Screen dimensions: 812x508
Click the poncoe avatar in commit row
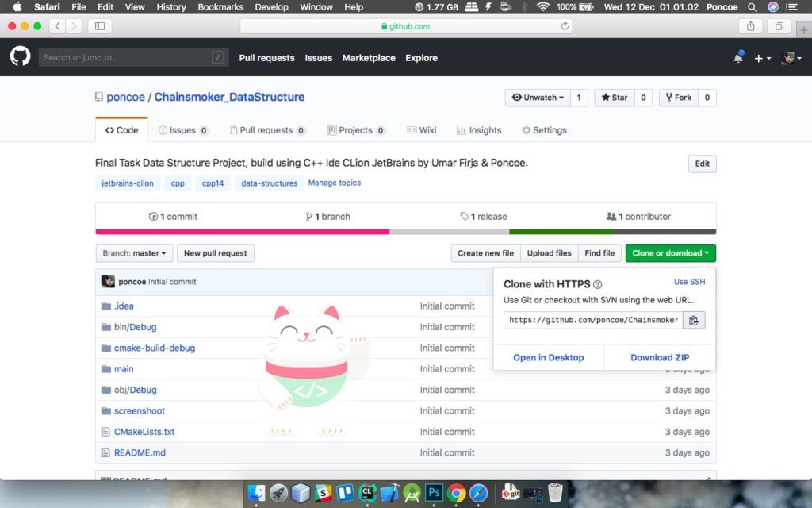(108, 282)
